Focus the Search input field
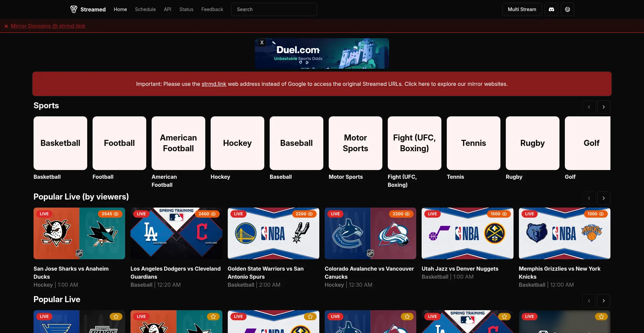Viewport: 644px width, 333px height. point(274,9)
